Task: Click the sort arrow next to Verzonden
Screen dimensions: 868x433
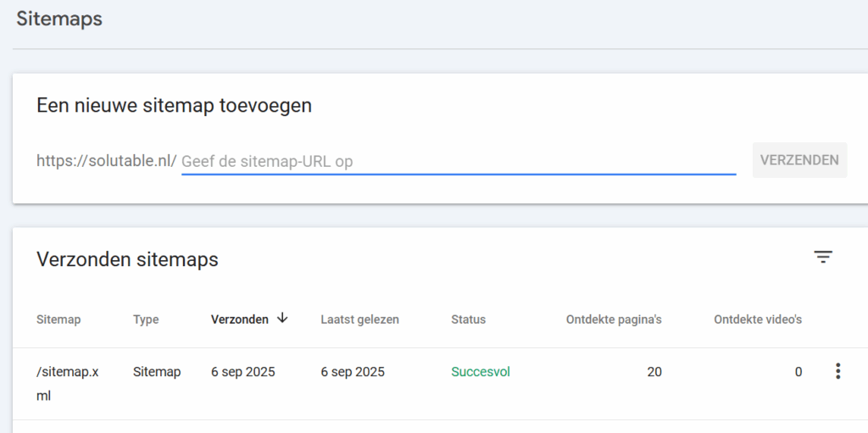Action: click(x=282, y=319)
